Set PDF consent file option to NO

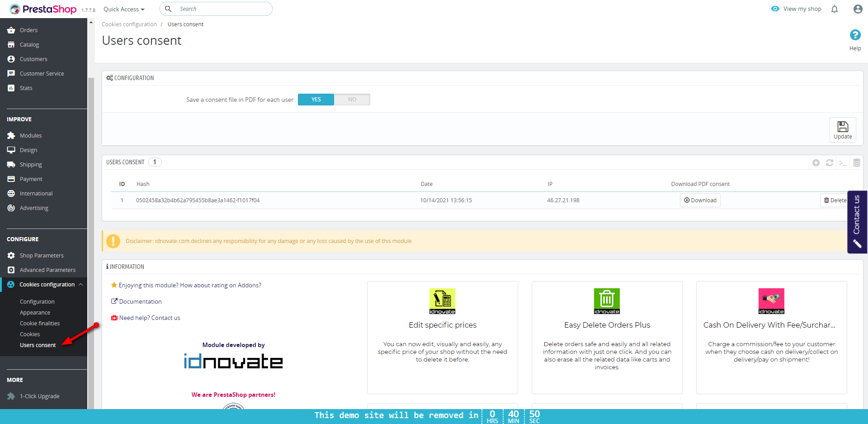352,100
